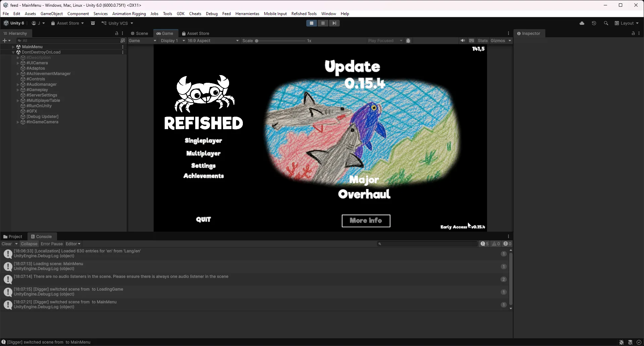Open the Unity VCS dropdown
Image resolution: width=644 pixels, height=346 pixels.
pyautogui.click(x=117, y=23)
